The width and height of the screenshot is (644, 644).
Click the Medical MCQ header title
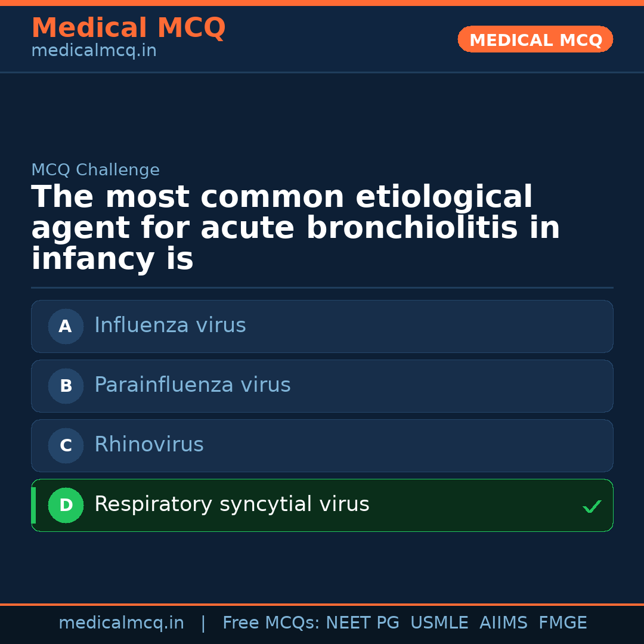click(x=128, y=28)
